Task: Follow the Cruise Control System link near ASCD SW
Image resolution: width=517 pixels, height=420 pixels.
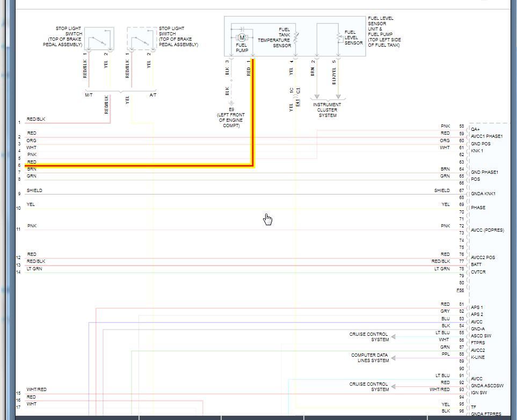Action: pyautogui.click(x=369, y=337)
